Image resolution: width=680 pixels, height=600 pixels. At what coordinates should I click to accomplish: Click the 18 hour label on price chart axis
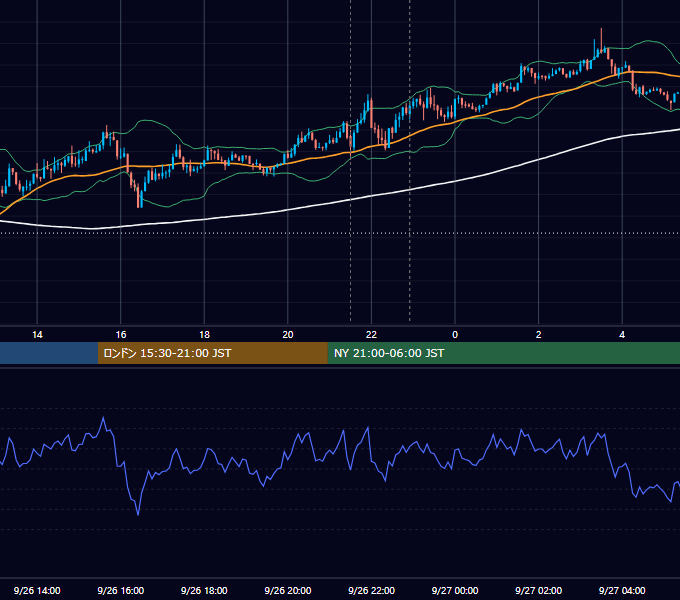point(204,335)
